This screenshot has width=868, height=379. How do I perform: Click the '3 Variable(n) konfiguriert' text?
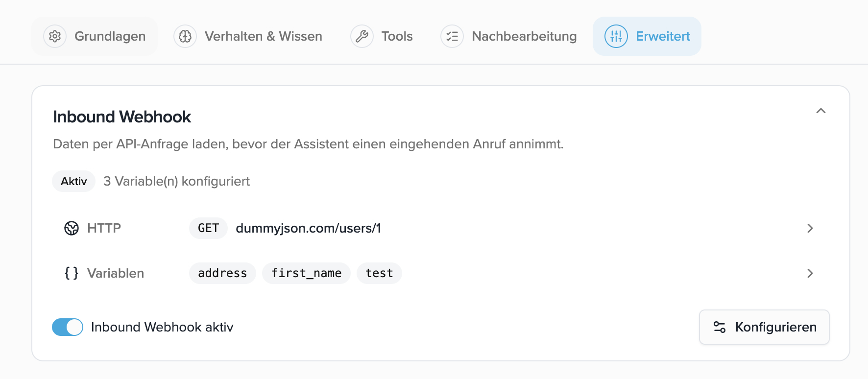click(177, 181)
